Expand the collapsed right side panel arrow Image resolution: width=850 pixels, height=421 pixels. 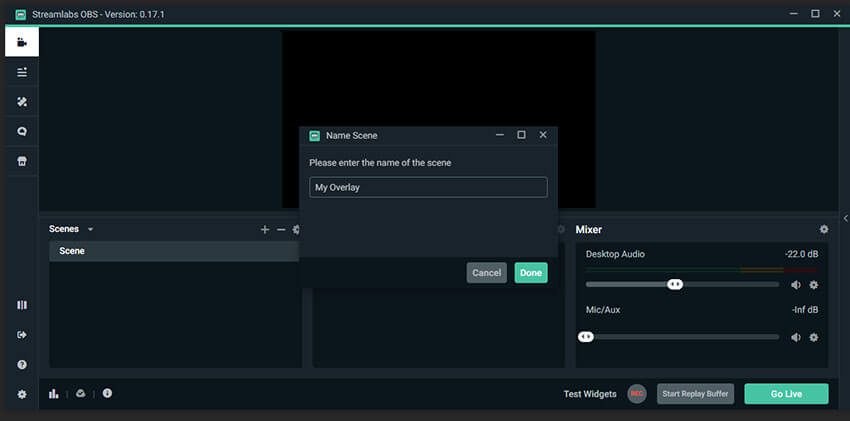(x=844, y=218)
